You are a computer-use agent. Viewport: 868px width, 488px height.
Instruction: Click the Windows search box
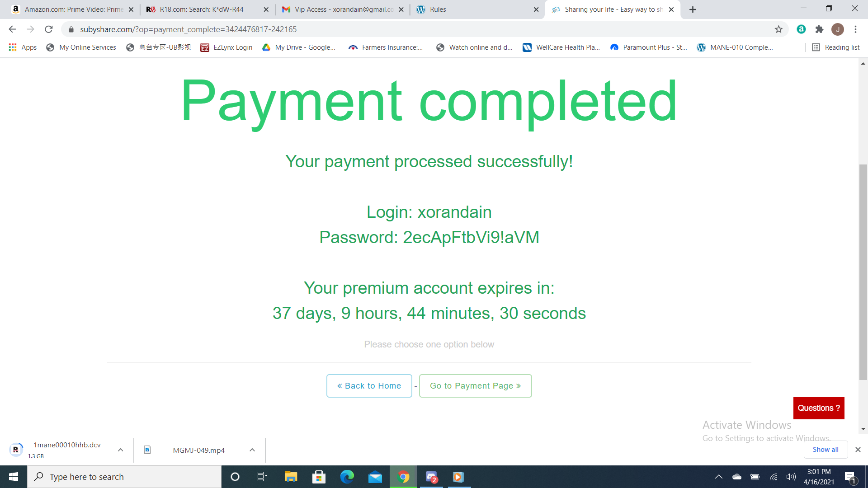[x=124, y=477]
